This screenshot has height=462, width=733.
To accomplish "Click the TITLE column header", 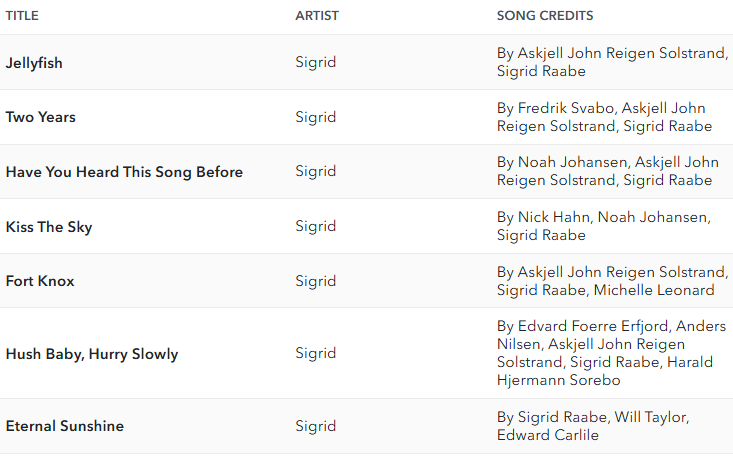I will 22,15.
